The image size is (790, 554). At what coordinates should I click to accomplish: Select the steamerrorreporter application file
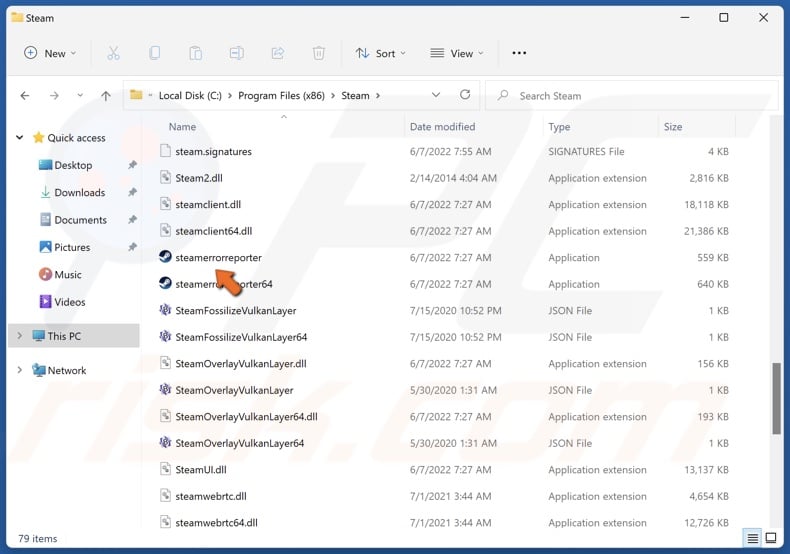pos(218,258)
